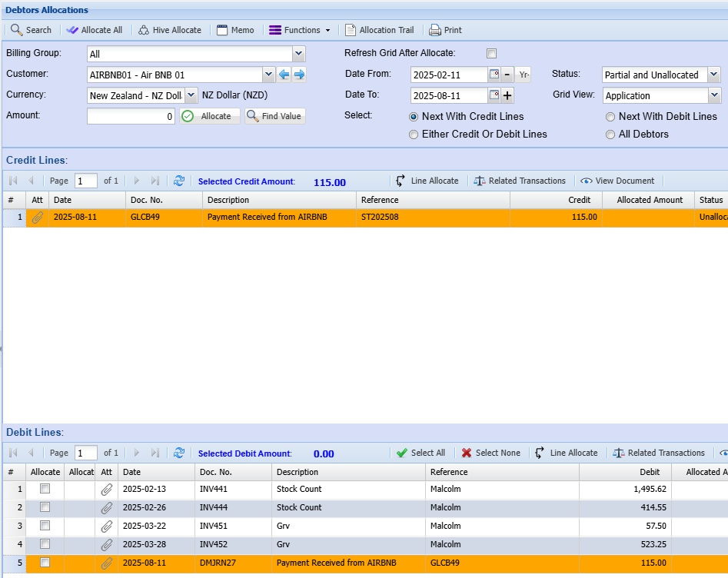Choose the All Debtors radio option
Image resolution: width=728 pixels, height=578 pixels.
(x=610, y=134)
